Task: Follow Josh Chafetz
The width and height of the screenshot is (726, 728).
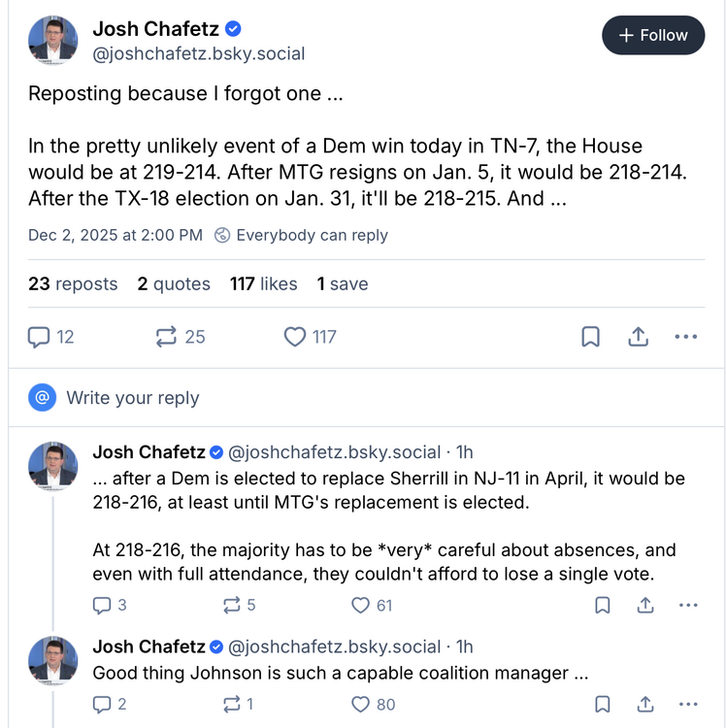Action: (652, 35)
